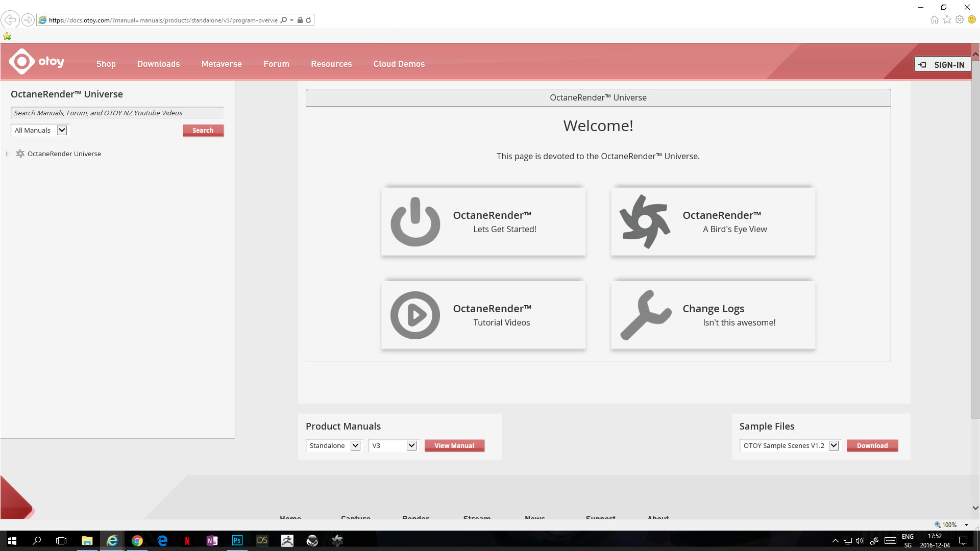Click the wrench Change Logs icon

click(x=645, y=315)
